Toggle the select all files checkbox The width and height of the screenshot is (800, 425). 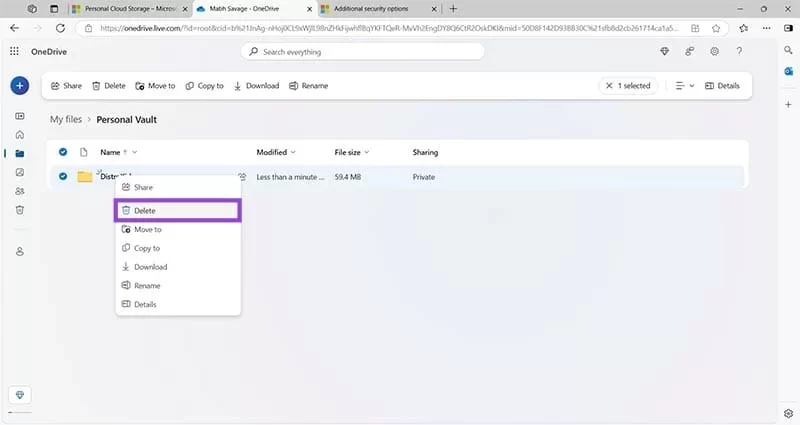pos(63,152)
